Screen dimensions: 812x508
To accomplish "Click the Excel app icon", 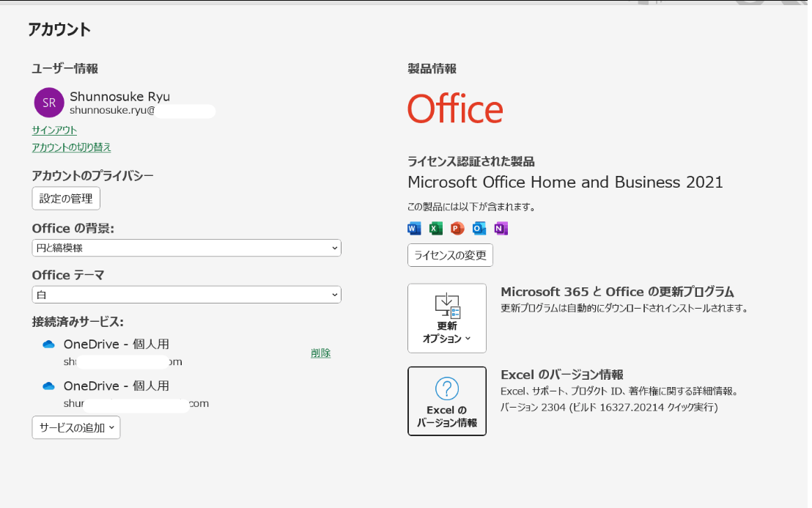I will (436, 229).
